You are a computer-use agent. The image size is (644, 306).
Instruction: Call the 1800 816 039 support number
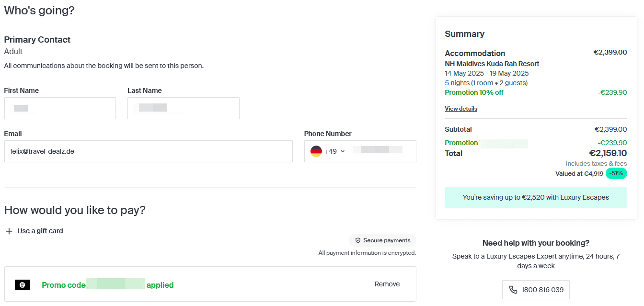(x=536, y=290)
